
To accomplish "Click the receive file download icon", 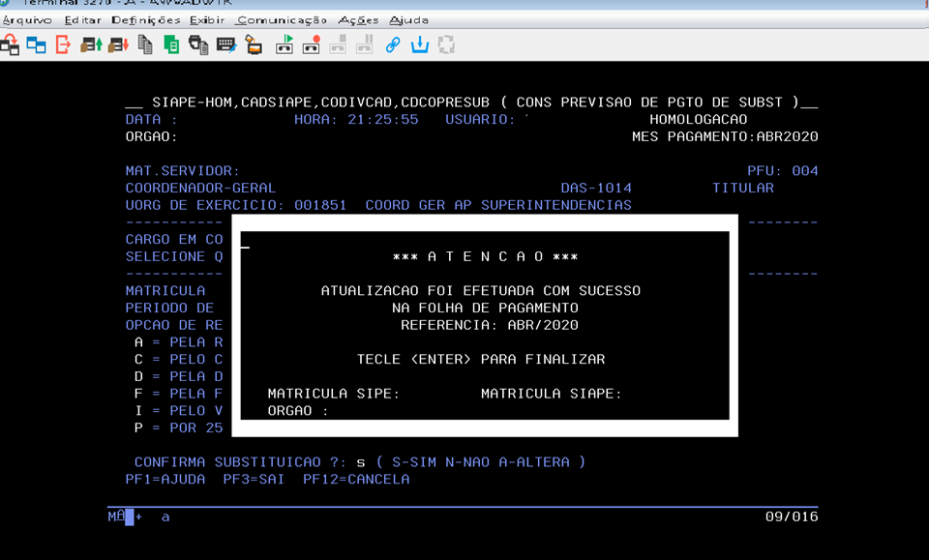I will (x=118, y=44).
